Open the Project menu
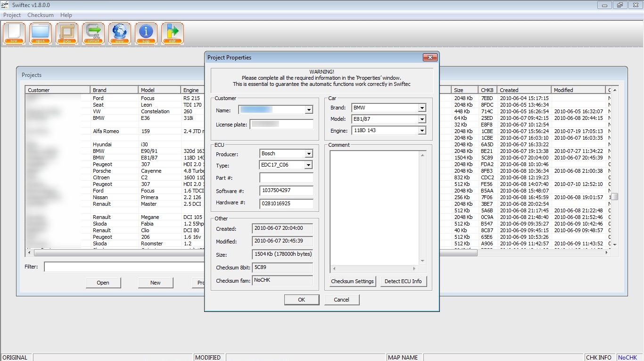The image size is (644, 361). pyautogui.click(x=12, y=15)
